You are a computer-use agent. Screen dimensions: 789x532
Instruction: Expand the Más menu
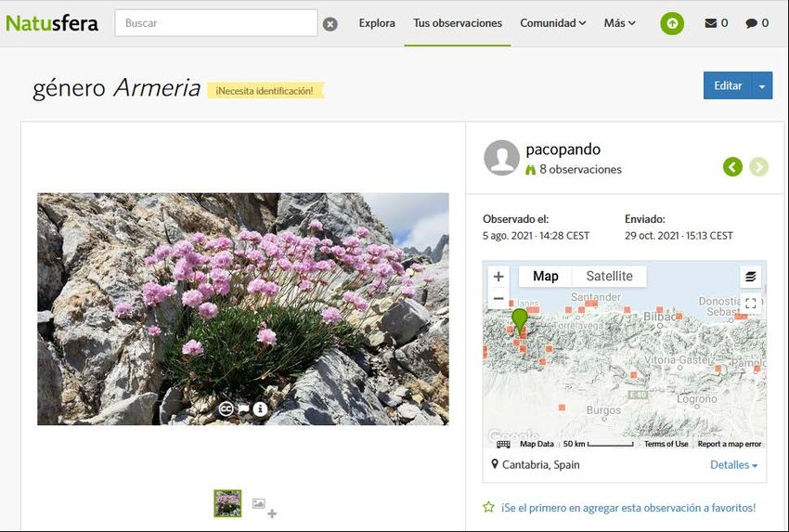619,23
